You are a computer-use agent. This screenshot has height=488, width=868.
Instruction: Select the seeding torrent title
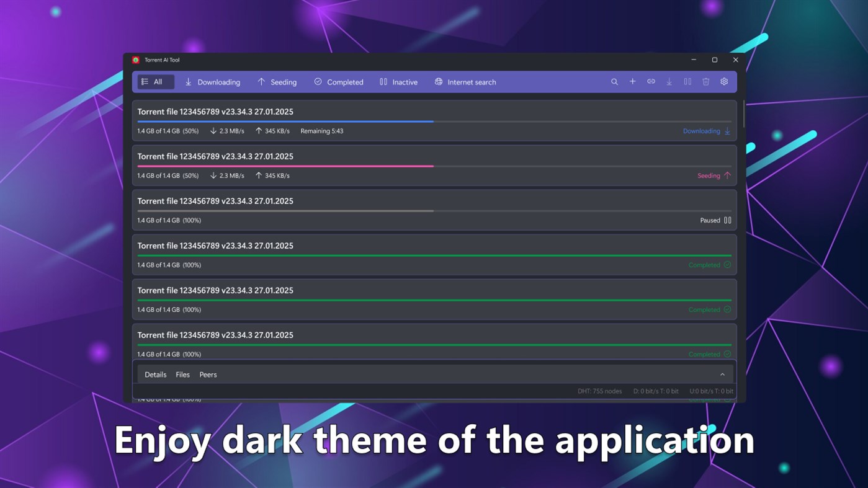pos(215,156)
